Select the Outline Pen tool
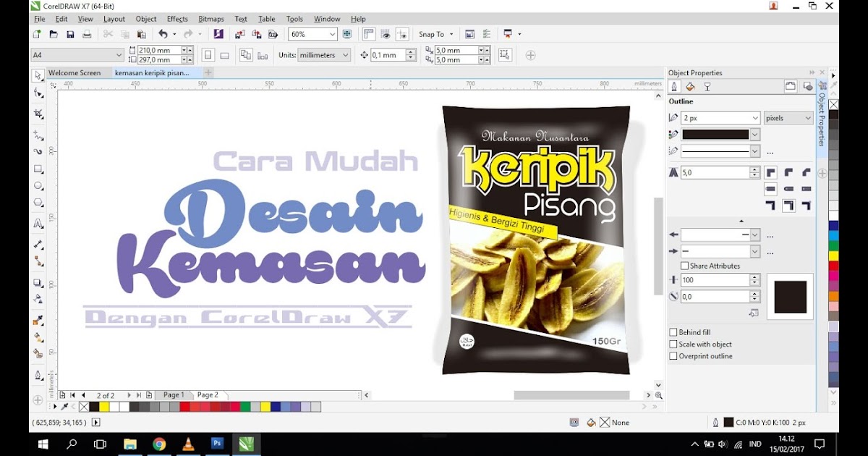The height and width of the screenshot is (456, 868). [38, 376]
